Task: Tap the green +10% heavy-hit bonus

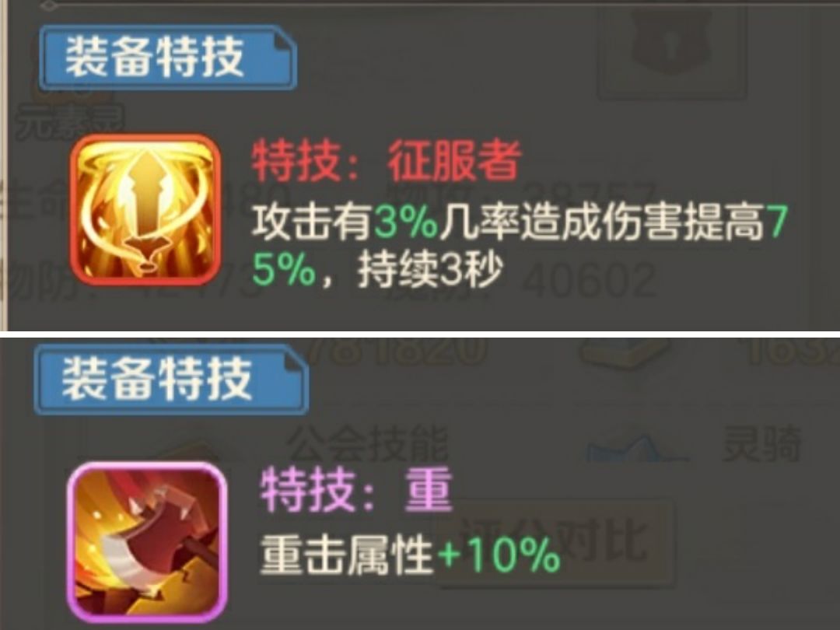Action: coord(499,555)
